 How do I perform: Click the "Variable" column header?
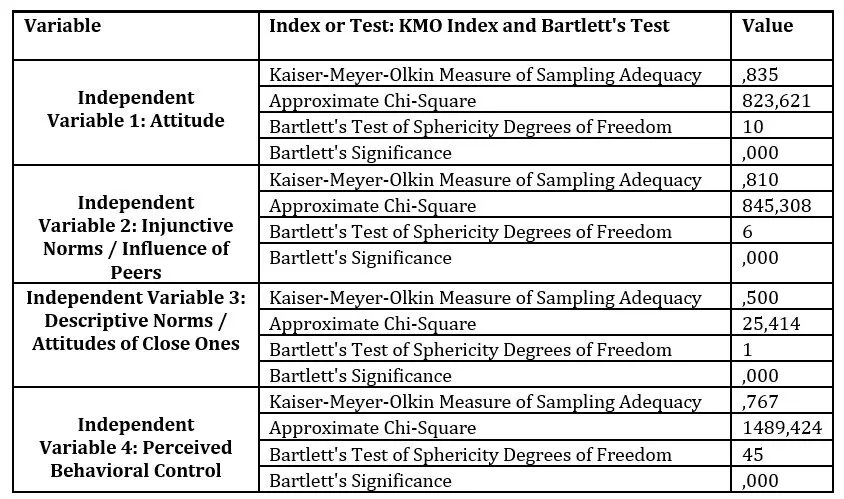pyautogui.click(x=62, y=27)
